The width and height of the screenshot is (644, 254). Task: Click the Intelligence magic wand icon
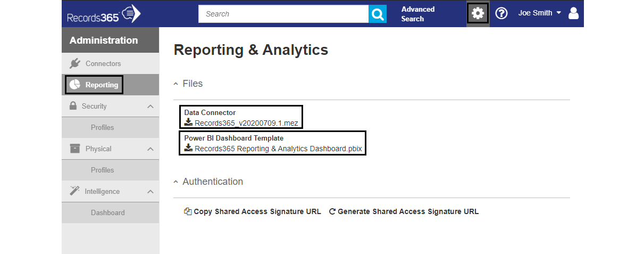click(x=74, y=191)
